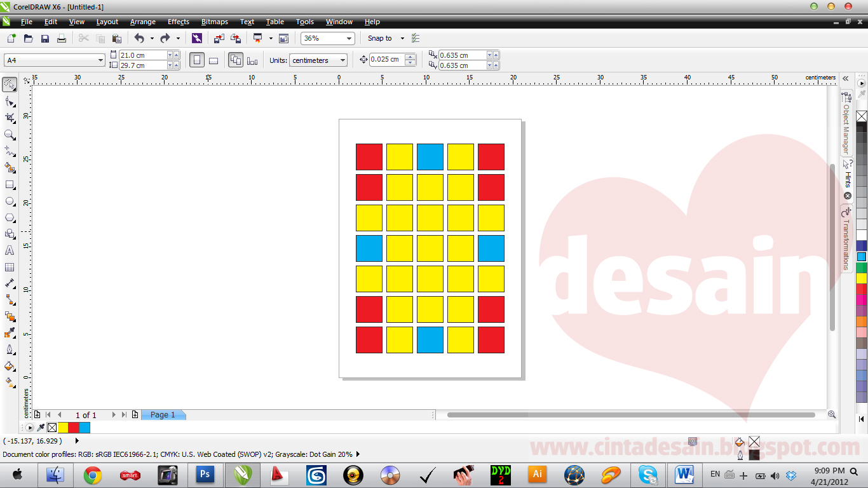The image size is (868, 488).
Task: Select the Ellipse tool
Action: 10,201
